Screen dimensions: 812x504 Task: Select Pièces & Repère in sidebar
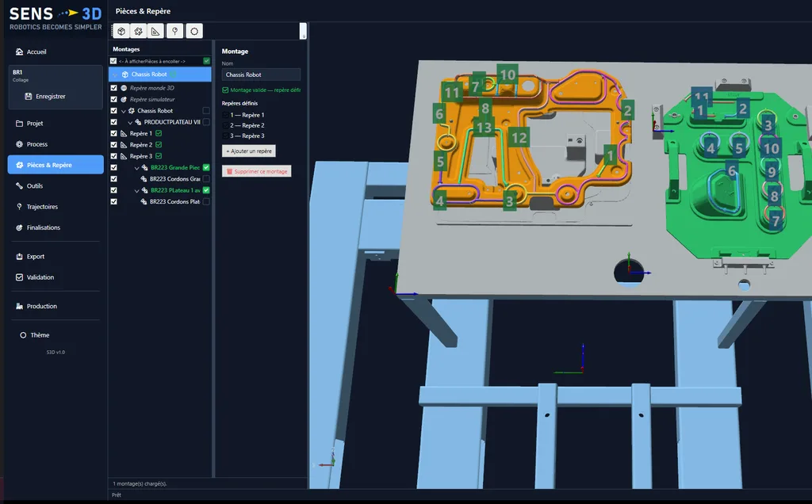click(x=56, y=165)
